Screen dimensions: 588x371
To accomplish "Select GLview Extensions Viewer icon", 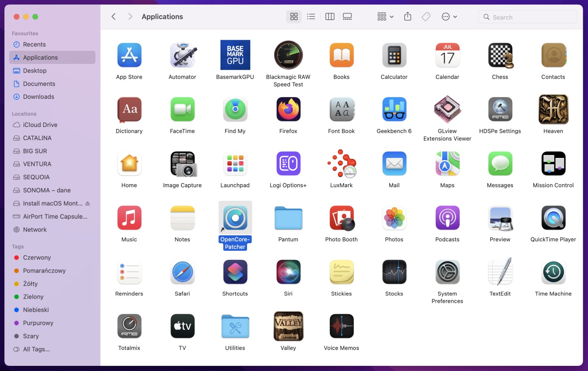I will [x=447, y=109].
